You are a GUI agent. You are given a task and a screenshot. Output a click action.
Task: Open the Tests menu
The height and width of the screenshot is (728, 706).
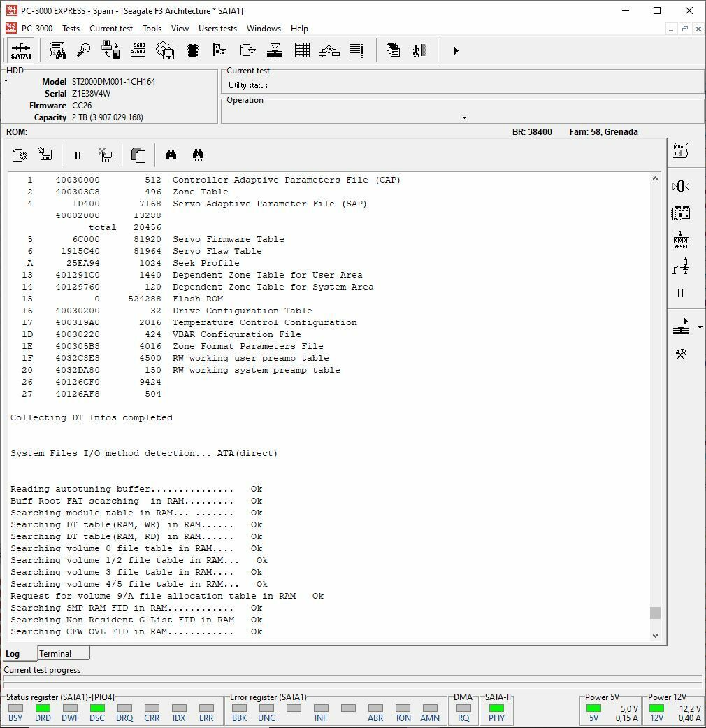[71, 28]
